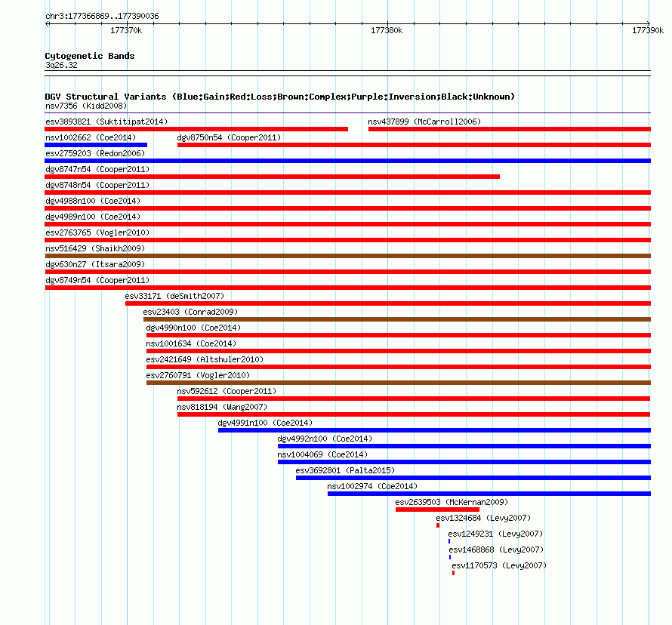The image size is (672, 625).
Task: Click the DGV Structural Variants track title
Action: 280,97
